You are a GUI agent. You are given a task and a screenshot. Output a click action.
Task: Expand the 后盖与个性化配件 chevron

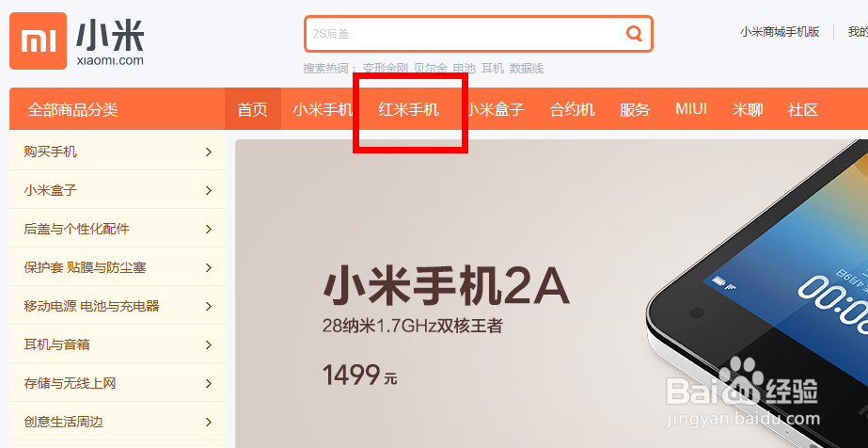[x=209, y=230]
